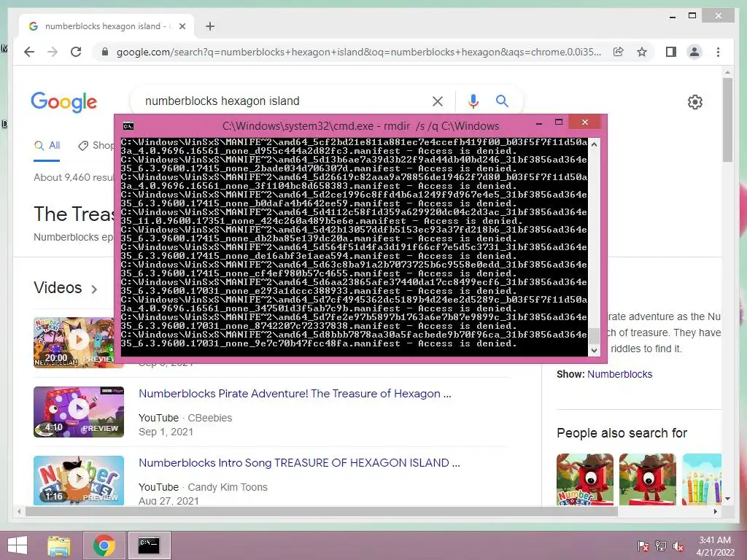Open the Chrome profile avatar
The image size is (747, 560).
(x=694, y=52)
